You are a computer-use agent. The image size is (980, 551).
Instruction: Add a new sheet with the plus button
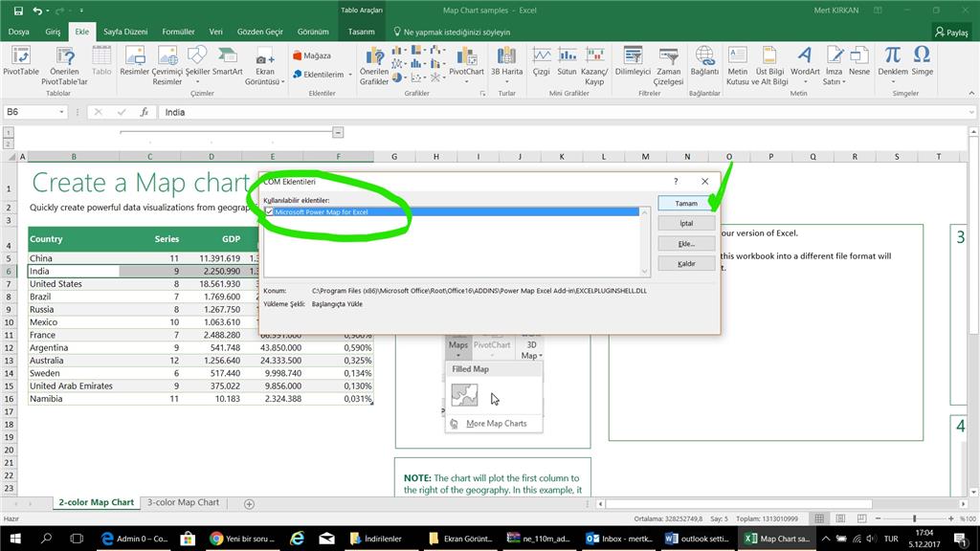[x=249, y=503]
